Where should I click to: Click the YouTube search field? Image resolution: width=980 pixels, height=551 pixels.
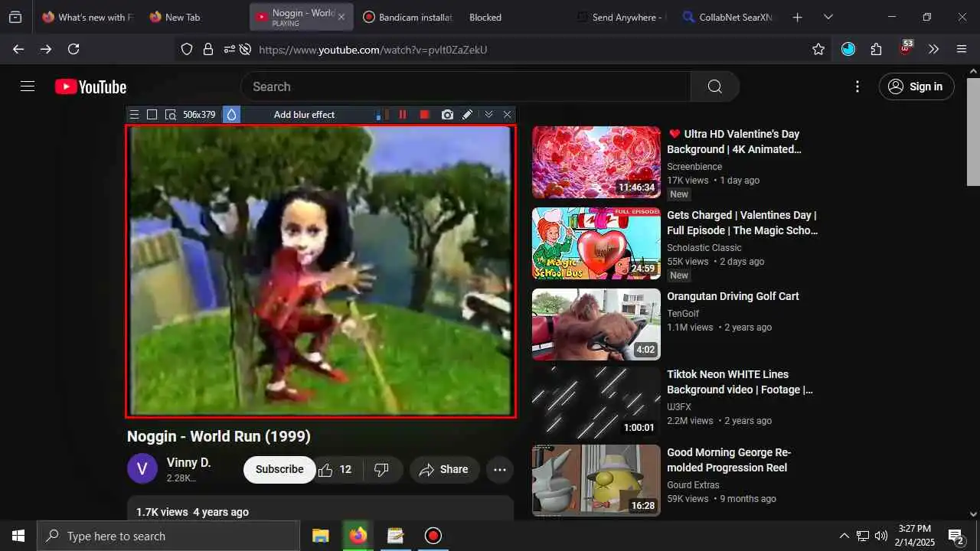[465, 86]
